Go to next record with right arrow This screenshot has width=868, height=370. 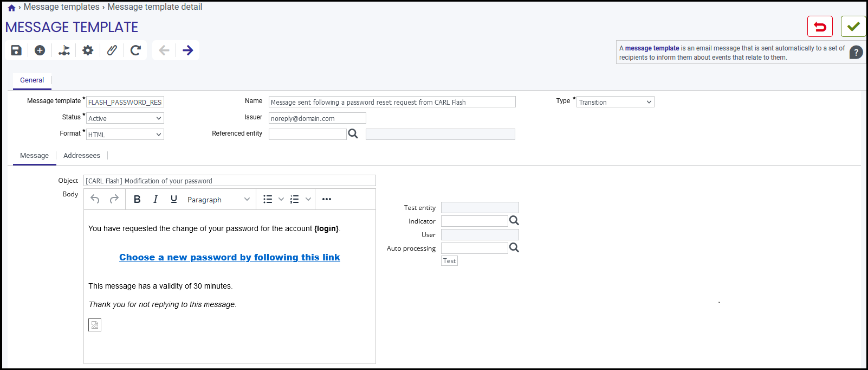[188, 50]
